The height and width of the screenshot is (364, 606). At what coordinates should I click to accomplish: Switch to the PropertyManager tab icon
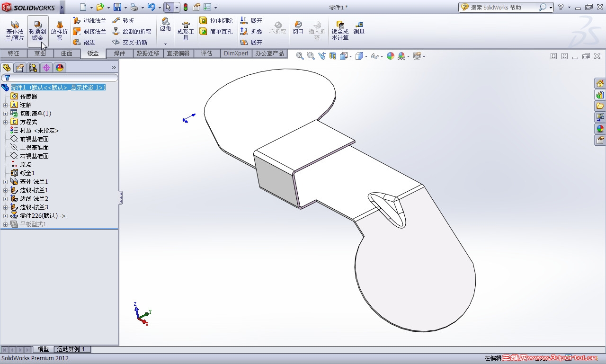pos(20,68)
